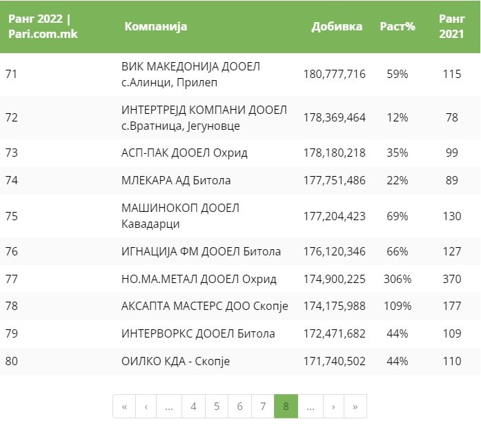This screenshot has width=481, height=448.
Task: Go to first page with « button
Action: [124, 407]
